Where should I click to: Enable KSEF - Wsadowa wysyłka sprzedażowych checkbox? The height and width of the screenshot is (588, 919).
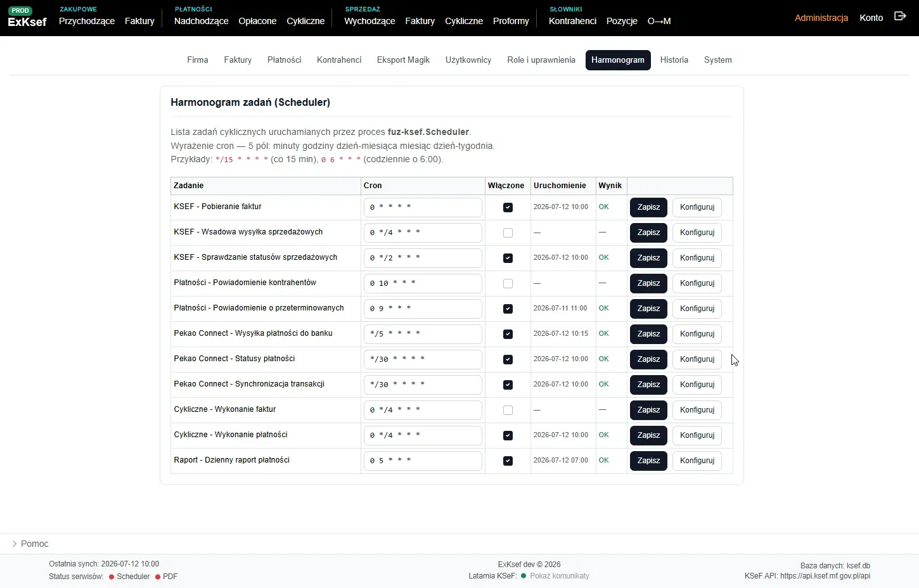508,233
